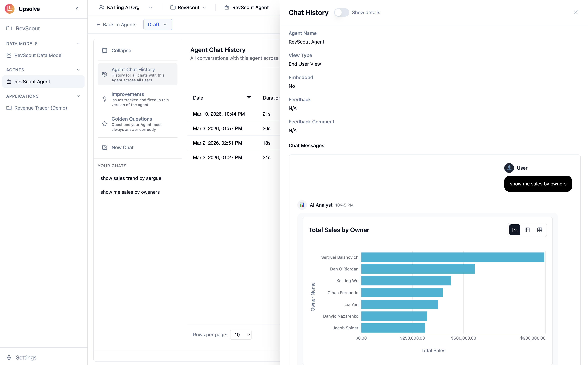Go Back to Agents
The height and width of the screenshot is (365, 588).
coord(116,25)
